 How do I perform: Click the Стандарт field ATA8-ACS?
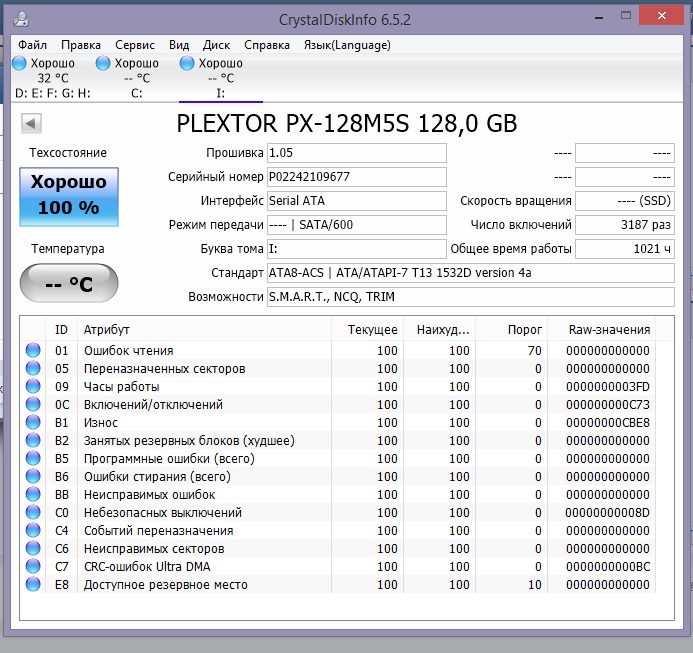(471, 273)
